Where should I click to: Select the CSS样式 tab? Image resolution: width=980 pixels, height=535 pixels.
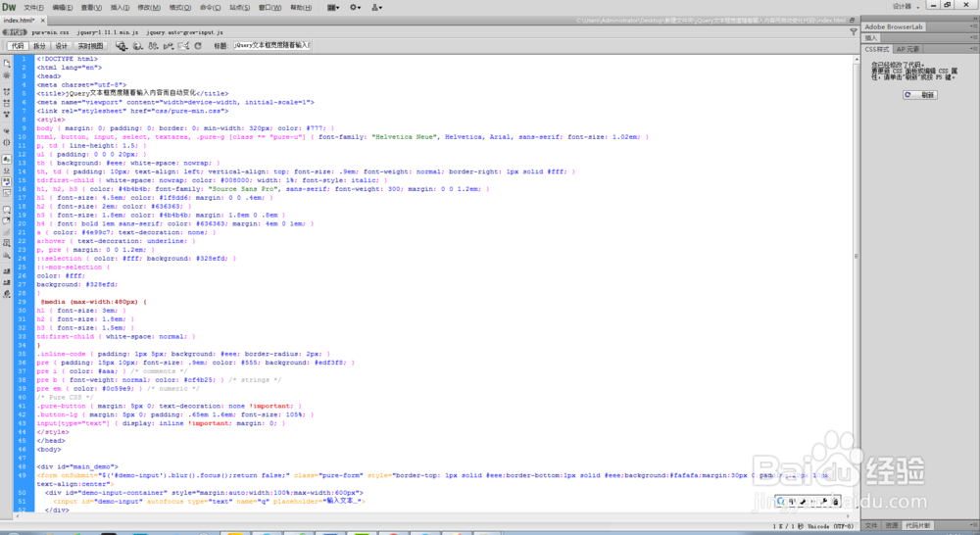pyautogui.click(x=877, y=49)
